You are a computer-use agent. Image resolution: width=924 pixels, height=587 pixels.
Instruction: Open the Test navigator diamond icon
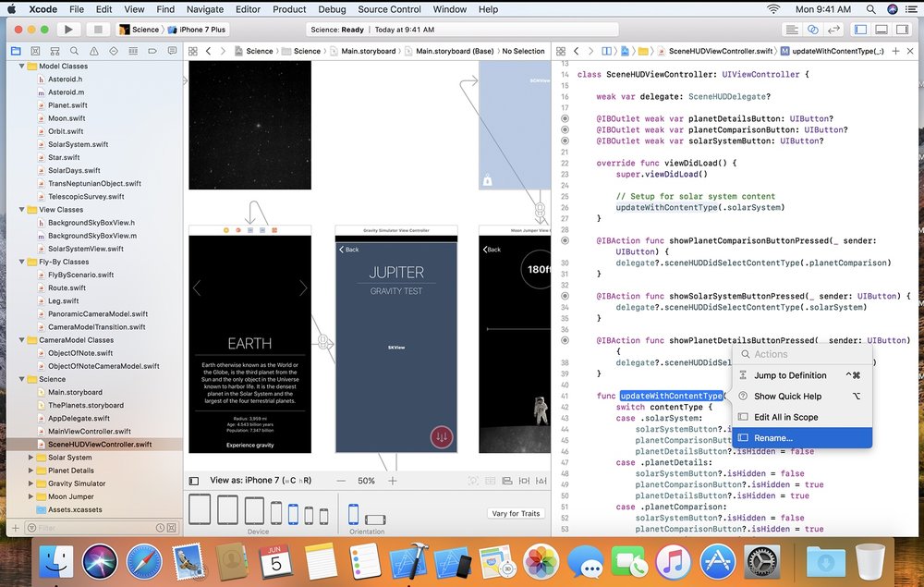tap(114, 51)
